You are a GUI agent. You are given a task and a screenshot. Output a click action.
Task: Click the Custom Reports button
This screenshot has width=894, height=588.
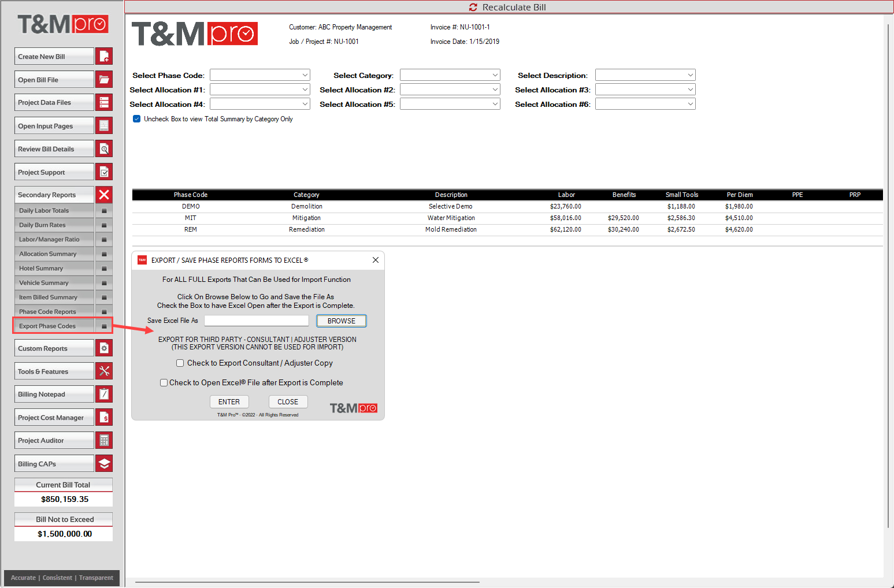(54, 348)
